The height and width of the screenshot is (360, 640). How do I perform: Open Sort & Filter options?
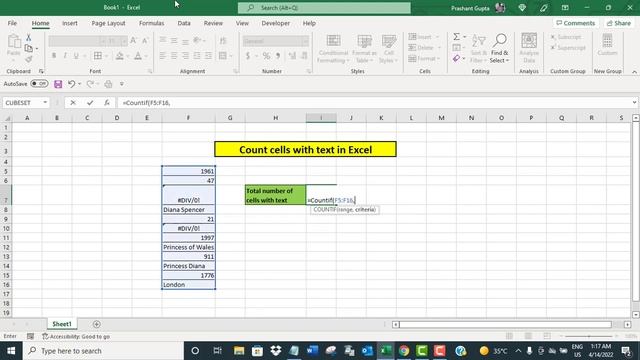click(478, 48)
